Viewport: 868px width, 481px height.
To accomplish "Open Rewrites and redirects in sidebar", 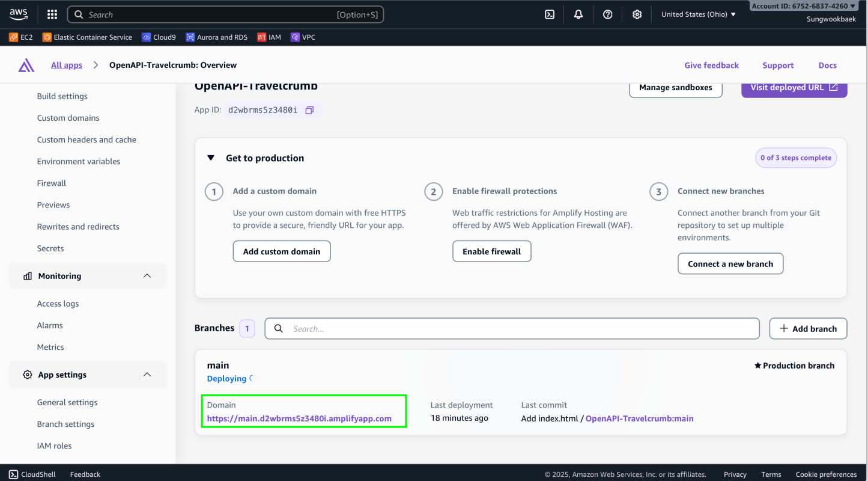I will 78,227.
